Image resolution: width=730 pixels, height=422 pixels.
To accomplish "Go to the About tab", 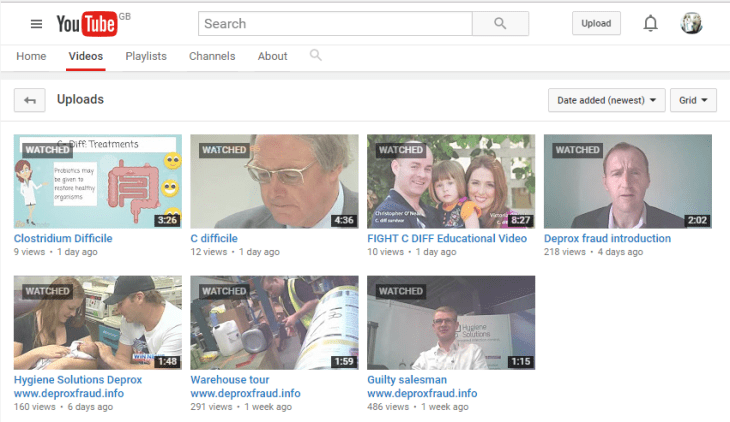I will 273,56.
